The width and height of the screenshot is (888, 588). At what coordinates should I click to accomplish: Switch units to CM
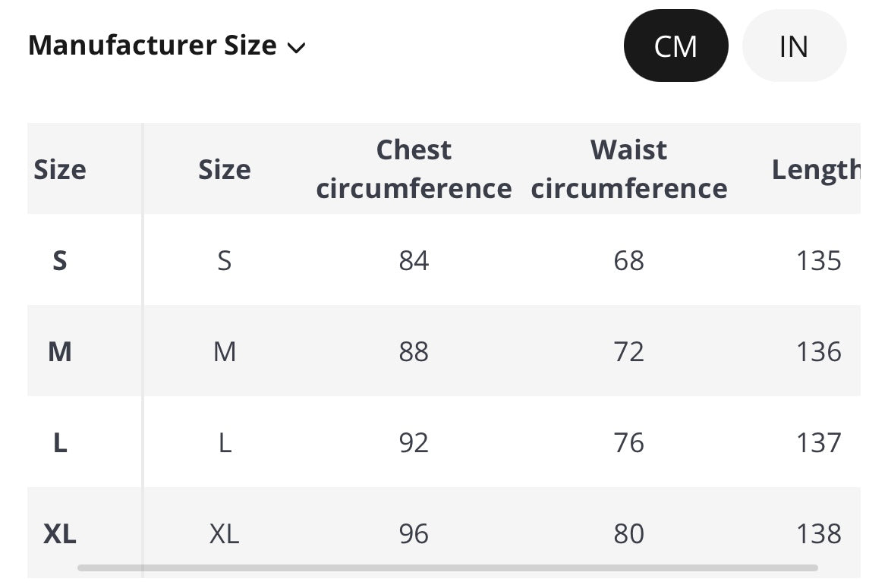click(675, 46)
